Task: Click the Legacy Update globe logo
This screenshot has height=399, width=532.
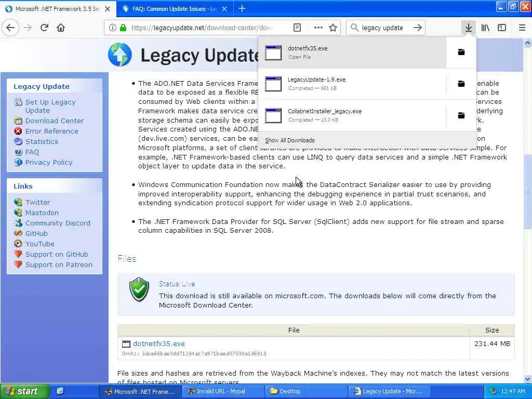Action: 120,54
